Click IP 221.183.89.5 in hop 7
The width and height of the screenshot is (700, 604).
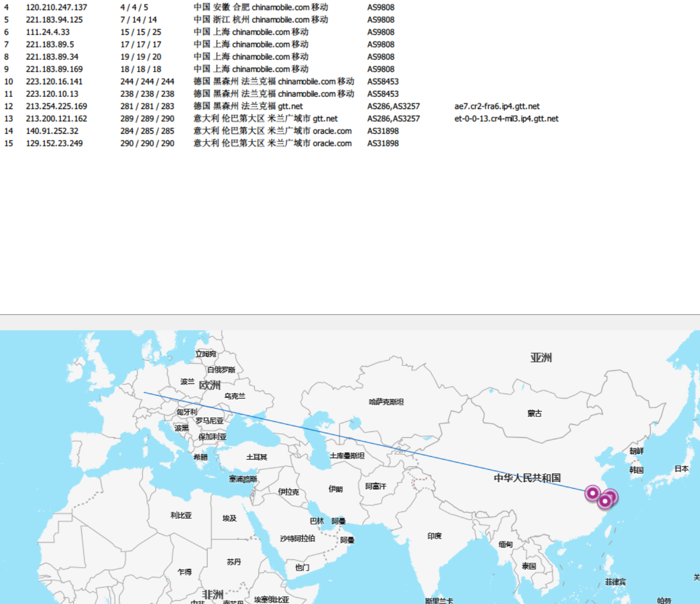click(50, 45)
